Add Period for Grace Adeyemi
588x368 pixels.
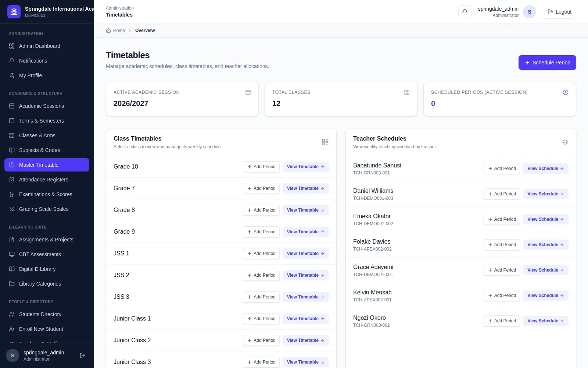[x=502, y=270]
